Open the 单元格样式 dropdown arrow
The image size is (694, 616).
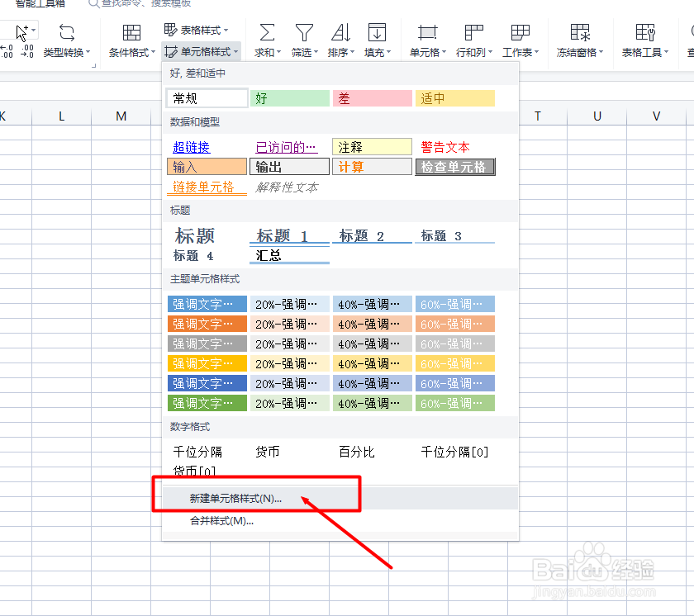click(235, 51)
